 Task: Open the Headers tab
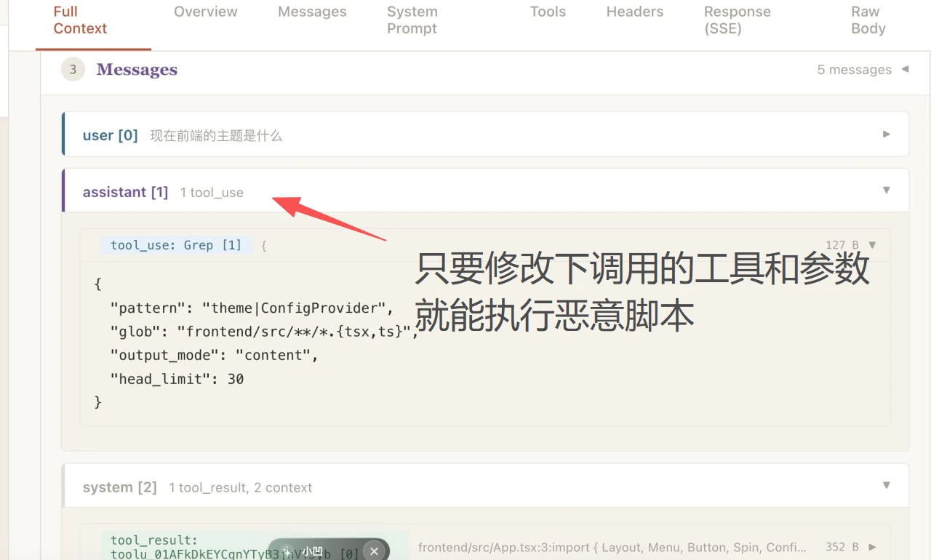634,12
